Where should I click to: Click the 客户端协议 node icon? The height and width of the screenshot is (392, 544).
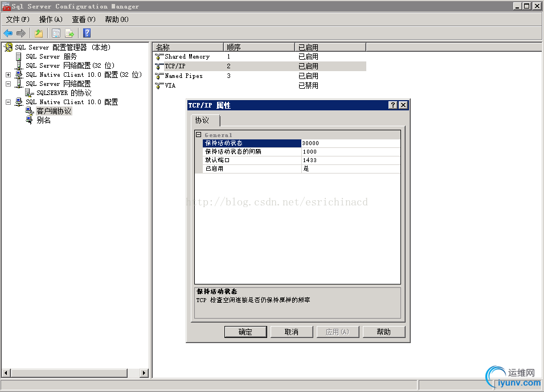30,111
